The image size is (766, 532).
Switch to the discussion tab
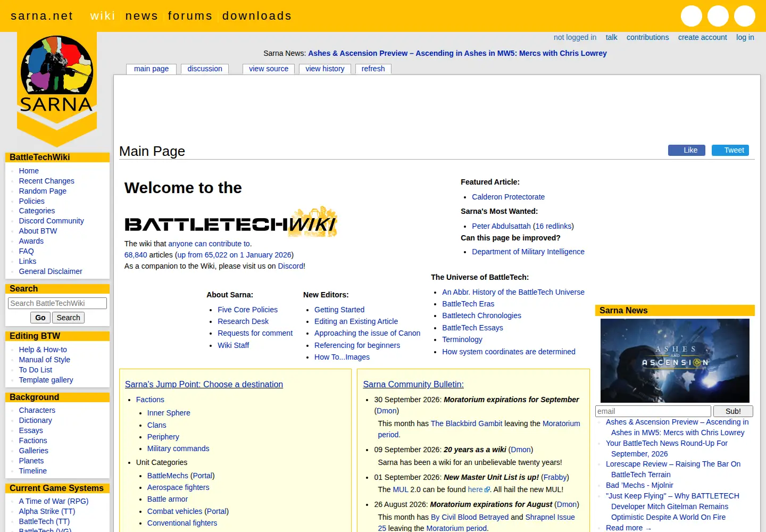[205, 69]
